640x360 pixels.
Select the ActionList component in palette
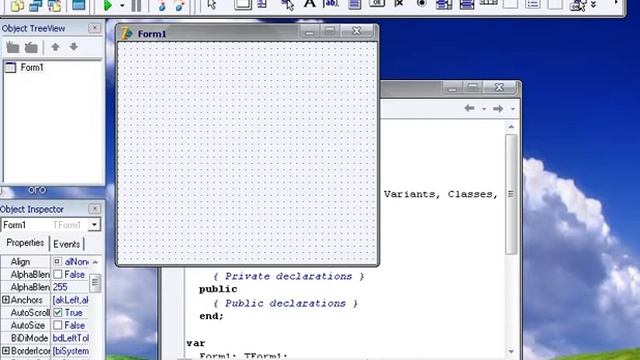[x=578, y=5]
